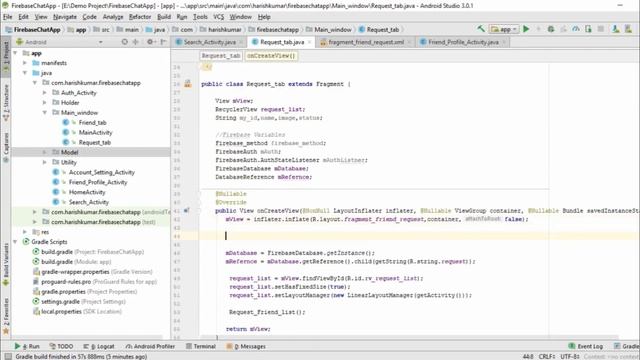This screenshot has height=360, width=640.
Task: Select HomeActivity in project tree
Action: tap(87, 192)
